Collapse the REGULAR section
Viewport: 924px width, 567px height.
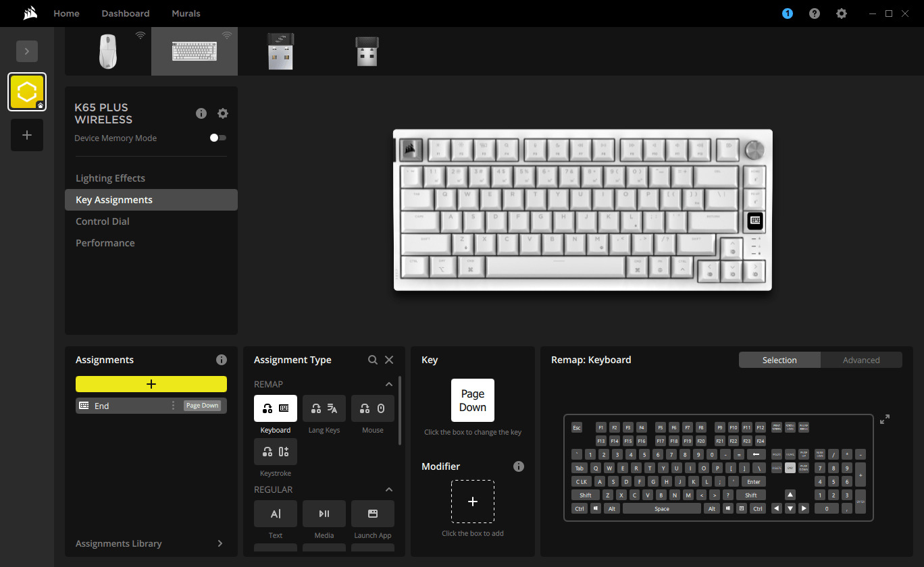pyautogui.click(x=389, y=489)
